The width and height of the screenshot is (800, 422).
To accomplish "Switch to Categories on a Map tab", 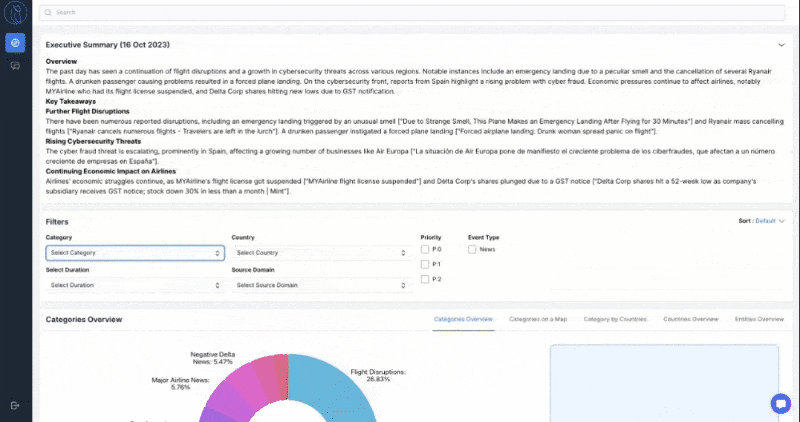I will pos(538,319).
